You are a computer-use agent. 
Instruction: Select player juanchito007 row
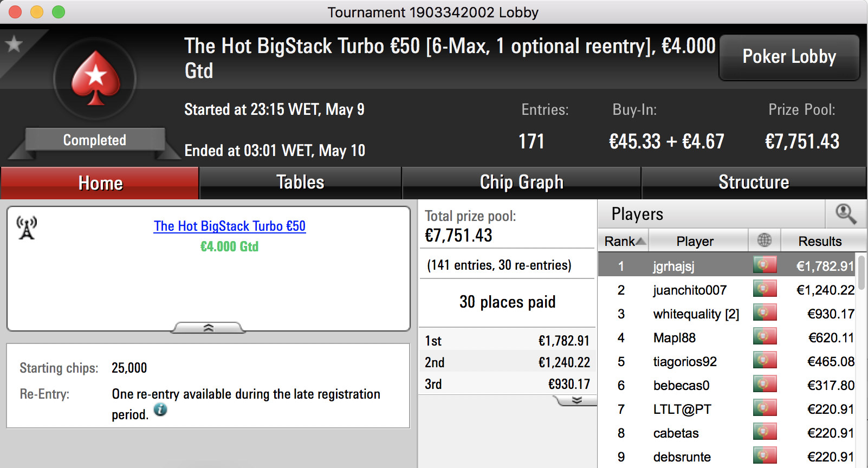pyautogui.click(x=727, y=290)
